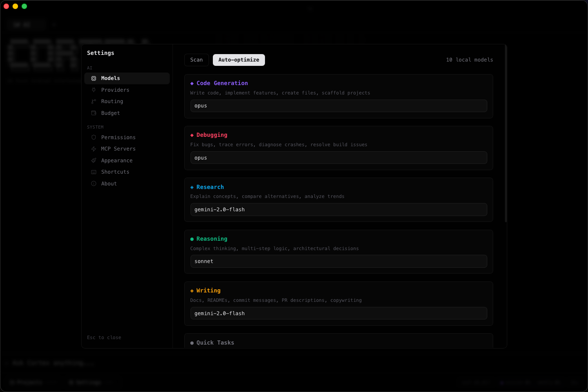Open Budget settings from sidebar
The width and height of the screenshot is (588, 392).
pos(110,113)
